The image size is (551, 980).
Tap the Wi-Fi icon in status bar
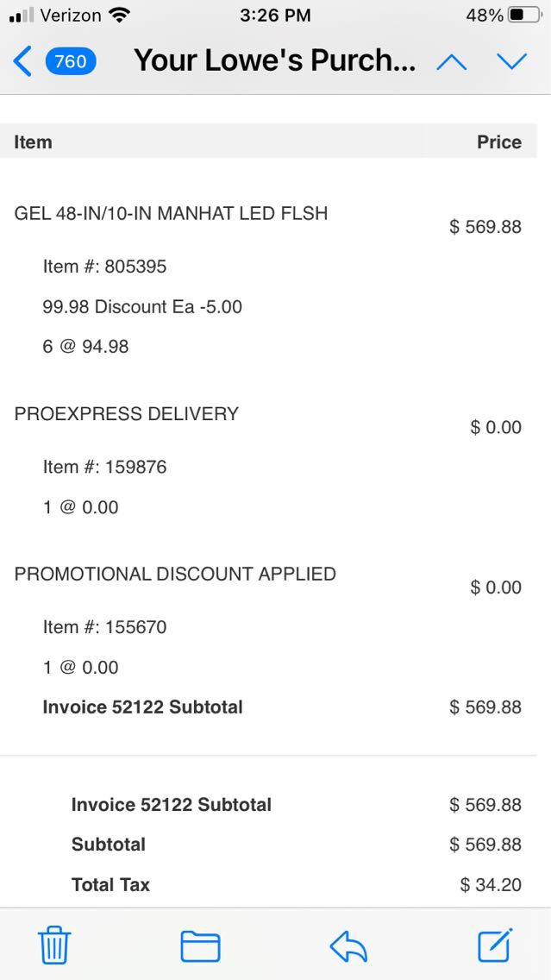(120, 16)
